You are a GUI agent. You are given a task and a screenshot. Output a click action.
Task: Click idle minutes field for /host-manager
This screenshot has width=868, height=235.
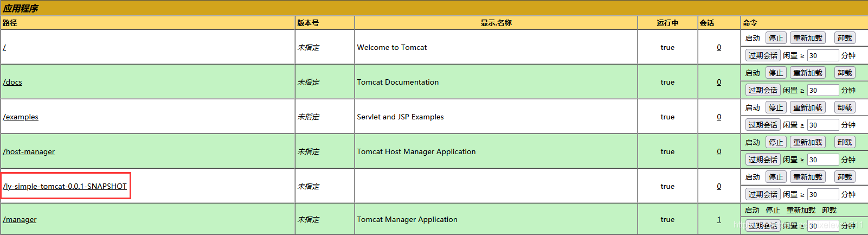(x=823, y=160)
